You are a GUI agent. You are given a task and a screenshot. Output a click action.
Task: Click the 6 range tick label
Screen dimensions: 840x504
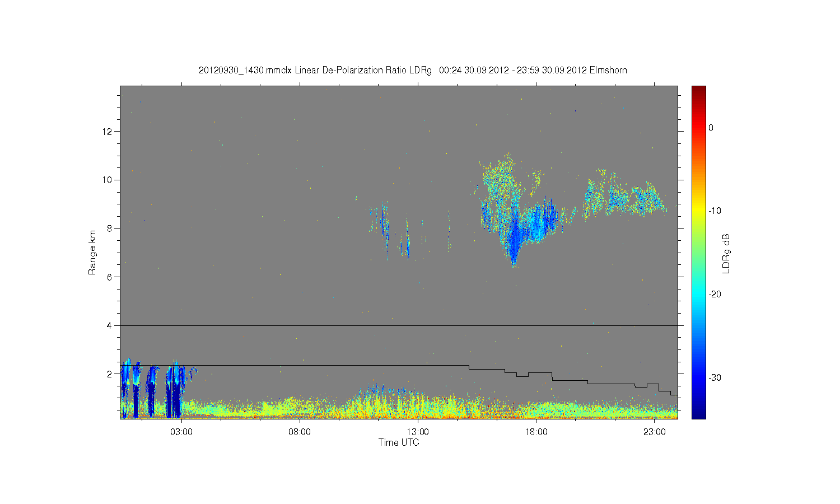[111, 277]
